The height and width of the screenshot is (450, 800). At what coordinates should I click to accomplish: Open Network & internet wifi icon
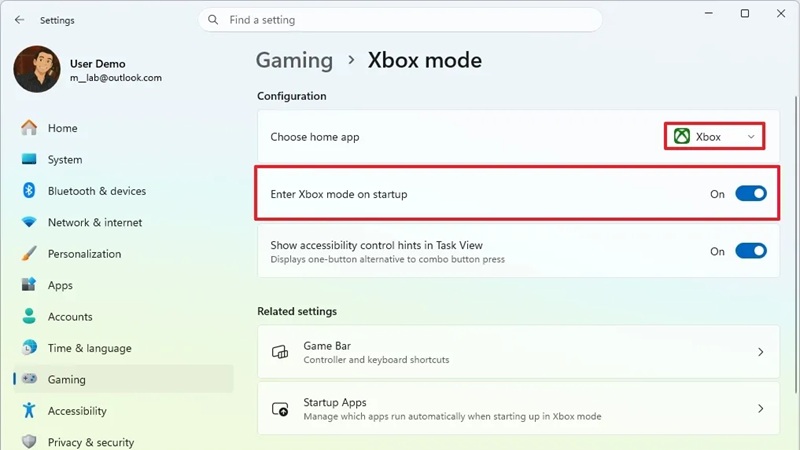point(29,222)
